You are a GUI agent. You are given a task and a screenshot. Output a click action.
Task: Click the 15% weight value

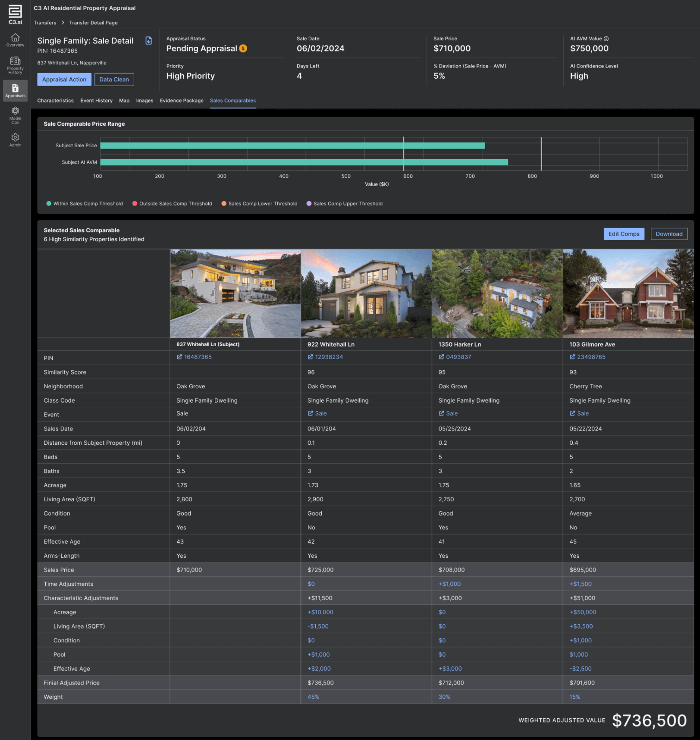pos(575,697)
